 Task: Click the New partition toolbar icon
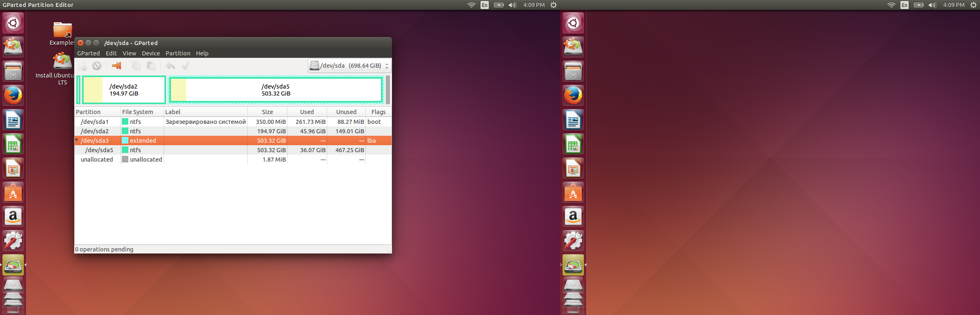coord(83,66)
